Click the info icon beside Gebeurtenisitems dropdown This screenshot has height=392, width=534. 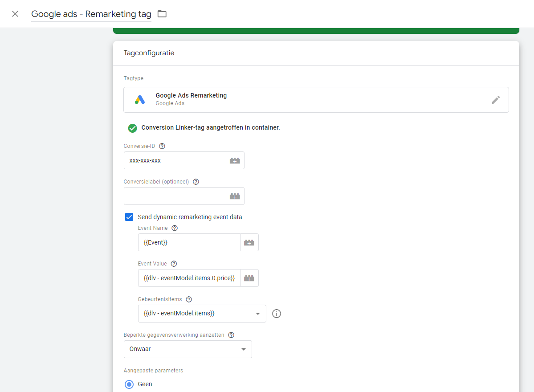(277, 314)
